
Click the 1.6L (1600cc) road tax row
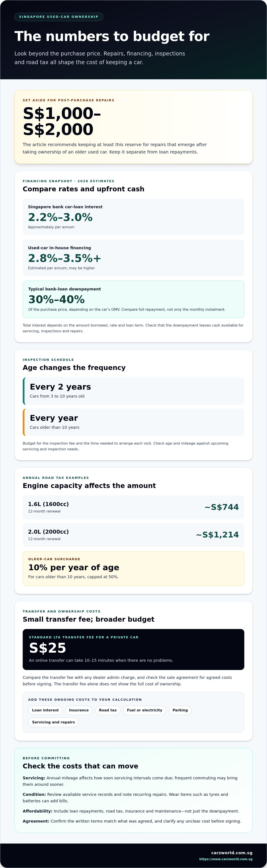coord(133,507)
